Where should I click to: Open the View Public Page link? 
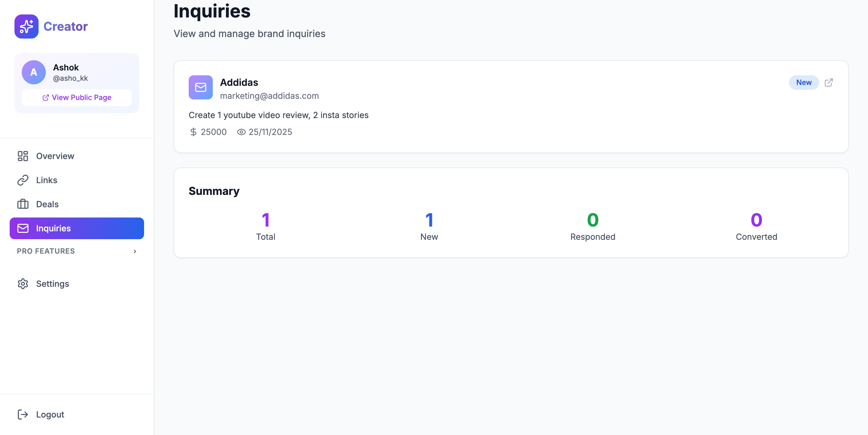77,97
